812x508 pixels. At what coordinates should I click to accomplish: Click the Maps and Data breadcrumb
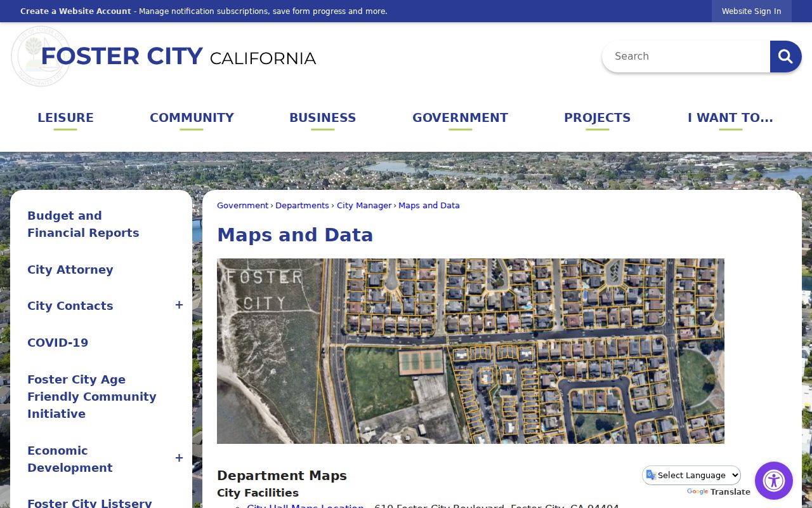(x=429, y=206)
